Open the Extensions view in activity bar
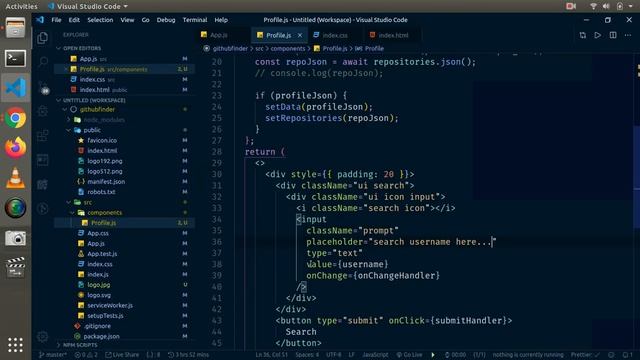Image resolution: width=640 pixels, height=360 pixels. tap(42, 136)
